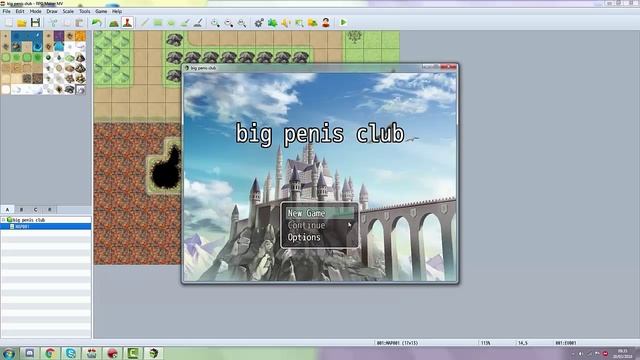Click the 115% zoom status text
Viewport: 640px width, 360px height.
tap(485, 343)
